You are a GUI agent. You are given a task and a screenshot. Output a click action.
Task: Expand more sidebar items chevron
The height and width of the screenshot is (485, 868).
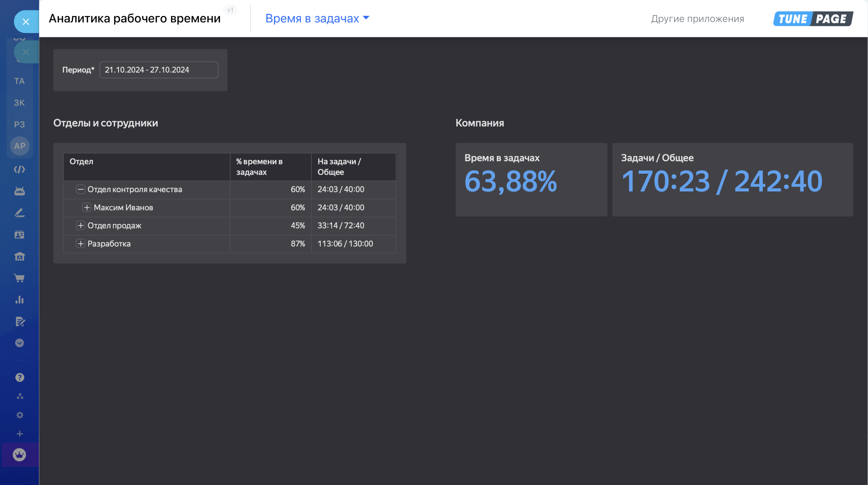click(x=19, y=343)
